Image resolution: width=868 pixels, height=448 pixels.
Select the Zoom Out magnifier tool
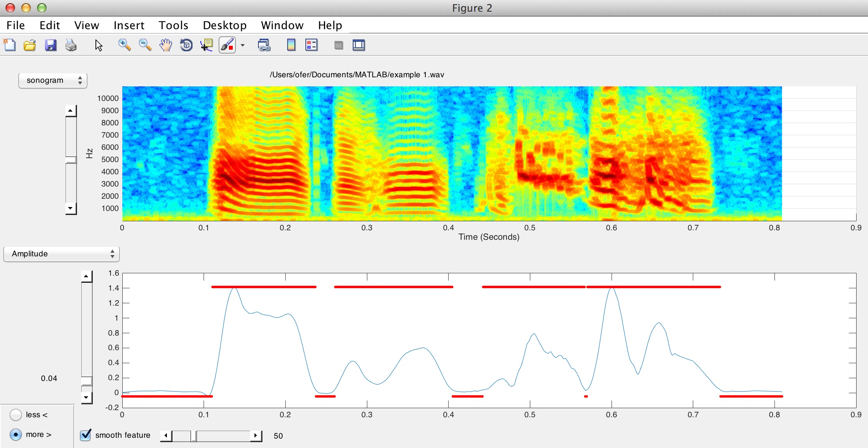point(145,45)
